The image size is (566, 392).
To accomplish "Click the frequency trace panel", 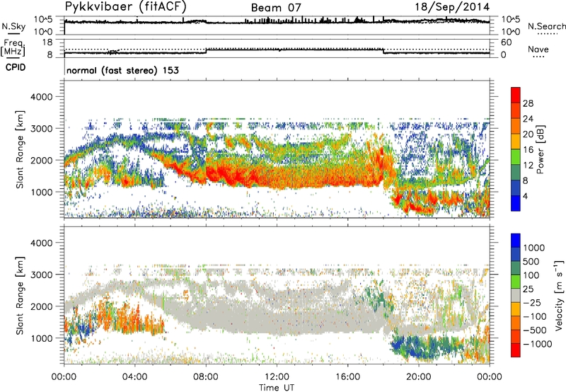I will point(277,48).
